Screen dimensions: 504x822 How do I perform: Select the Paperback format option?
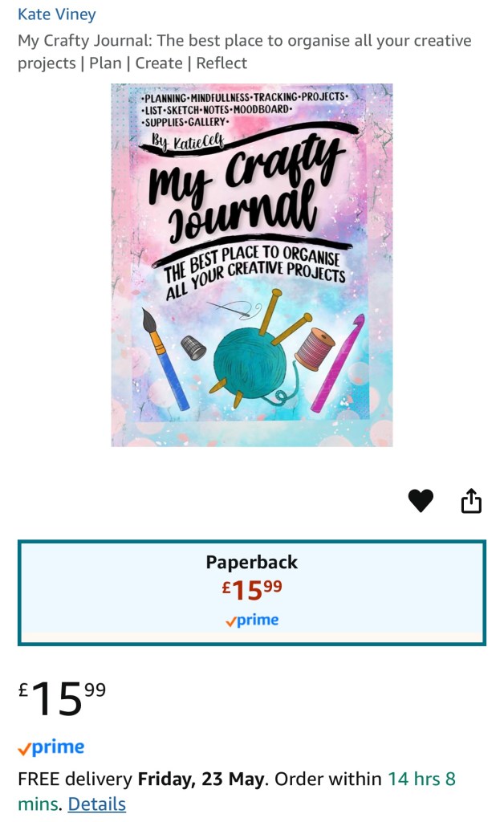[251, 592]
